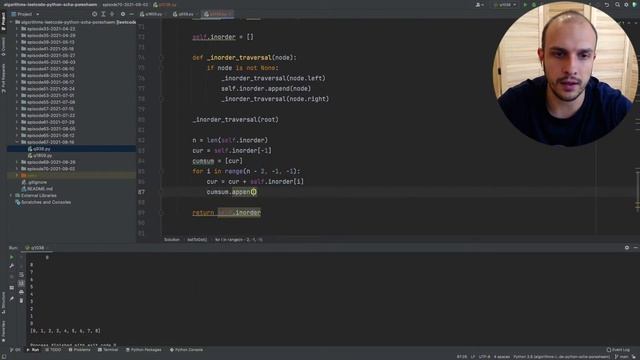The width and height of the screenshot is (640, 360).
Task: Switch to the first editor file tab
Action: pyautogui.click(x=151, y=14)
